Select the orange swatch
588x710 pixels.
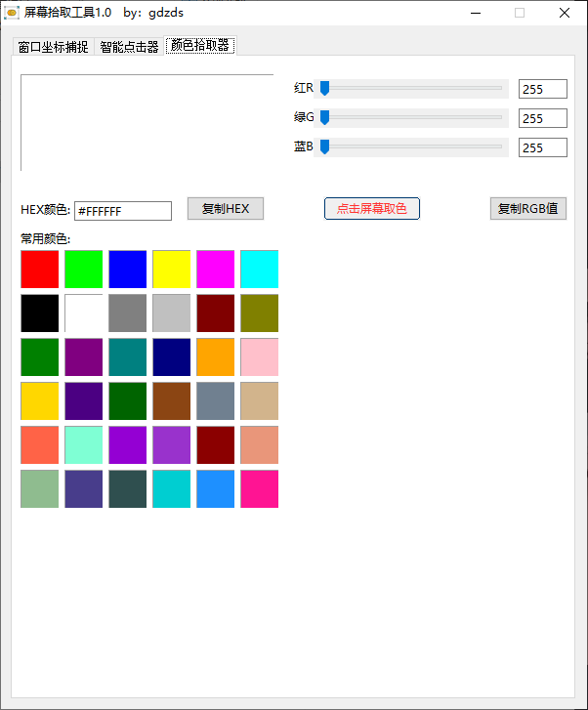pyautogui.click(x=216, y=356)
